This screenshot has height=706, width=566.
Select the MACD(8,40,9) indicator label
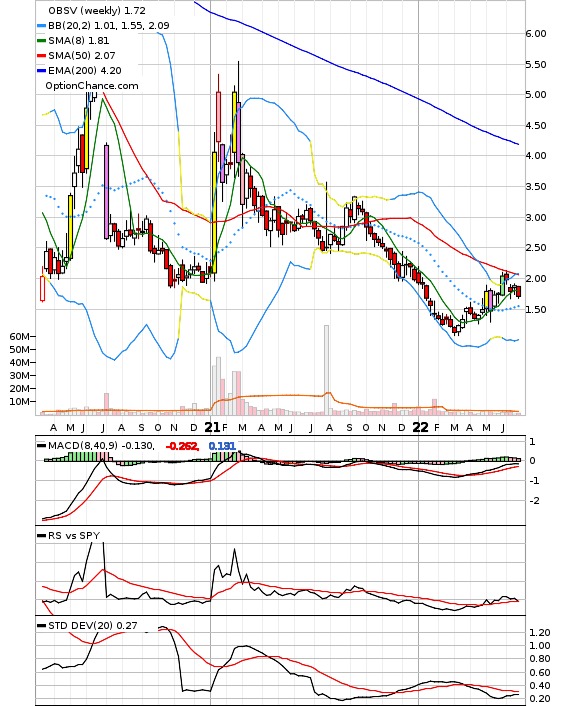[x=83, y=446]
